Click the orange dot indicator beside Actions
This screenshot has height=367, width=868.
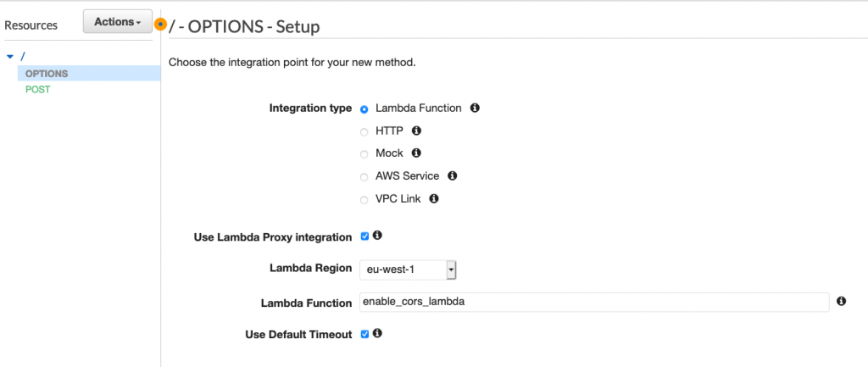point(161,23)
